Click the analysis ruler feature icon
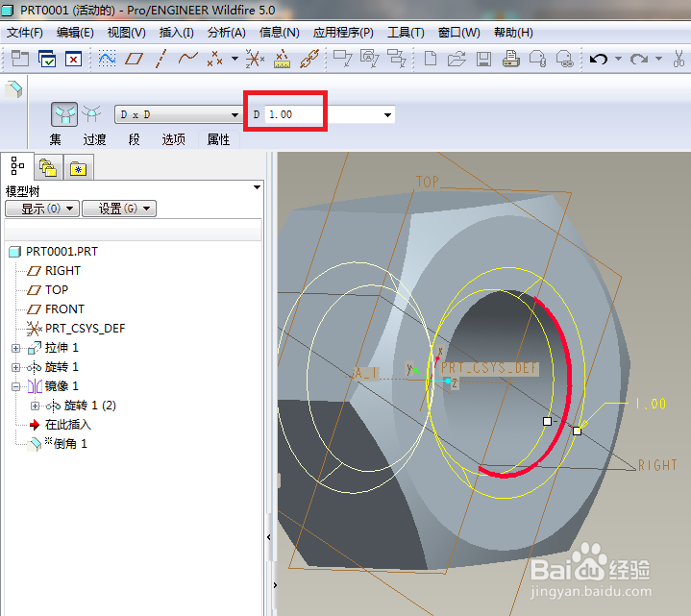This screenshot has height=616, width=691. [x=282, y=59]
